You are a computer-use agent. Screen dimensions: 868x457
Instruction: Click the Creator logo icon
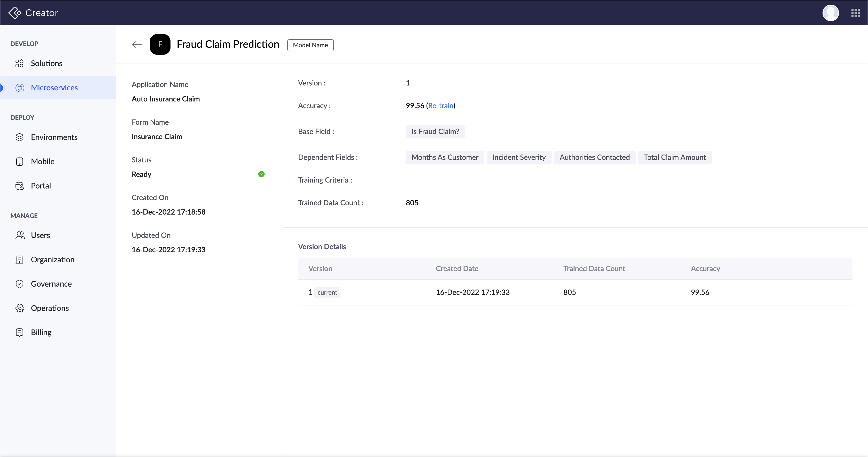[15, 13]
